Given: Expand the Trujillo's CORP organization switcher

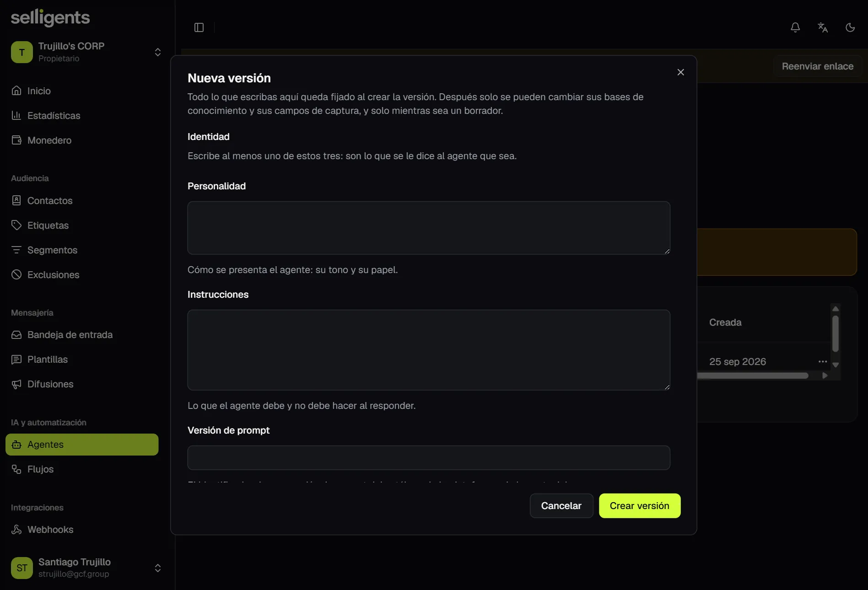Looking at the screenshot, I should point(158,52).
